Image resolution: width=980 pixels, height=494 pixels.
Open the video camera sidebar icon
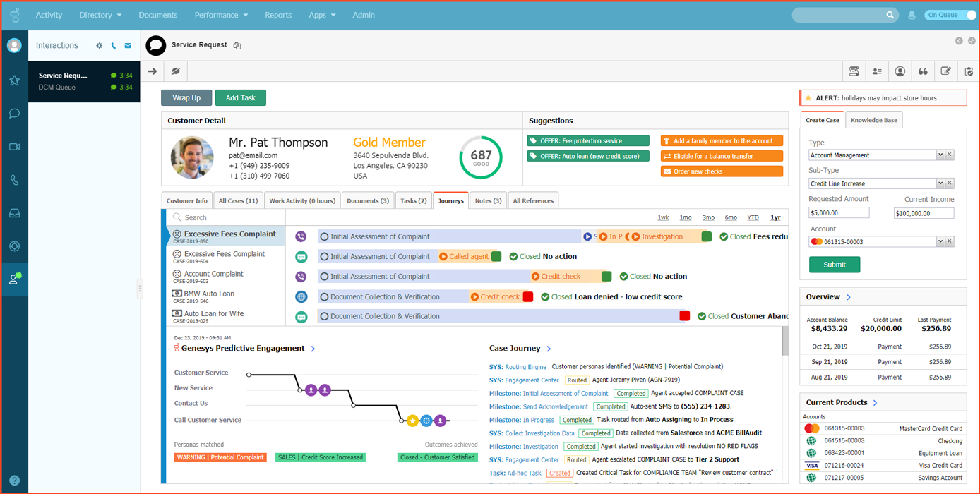(x=14, y=147)
